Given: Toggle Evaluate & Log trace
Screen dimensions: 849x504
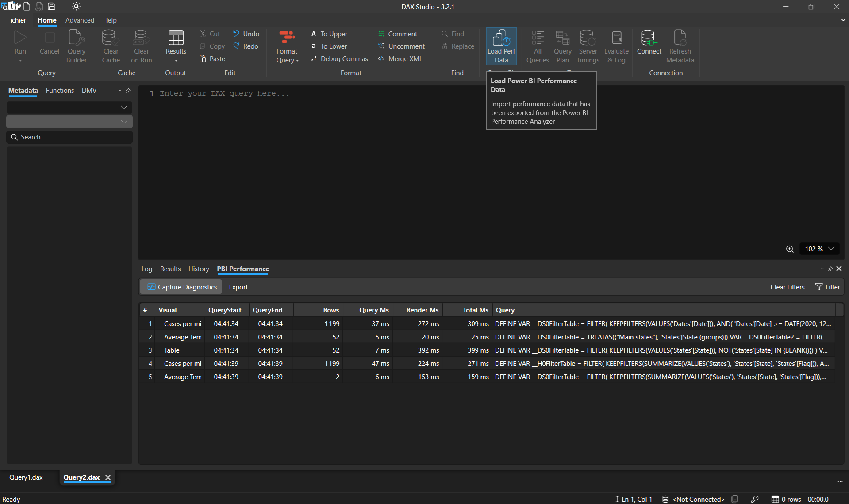Looking at the screenshot, I should [616, 46].
